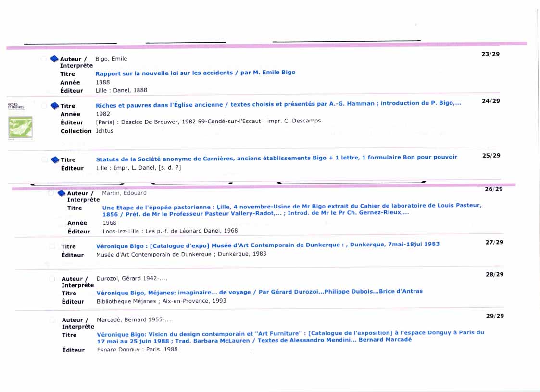Click the result counter 26/29

(494, 189)
